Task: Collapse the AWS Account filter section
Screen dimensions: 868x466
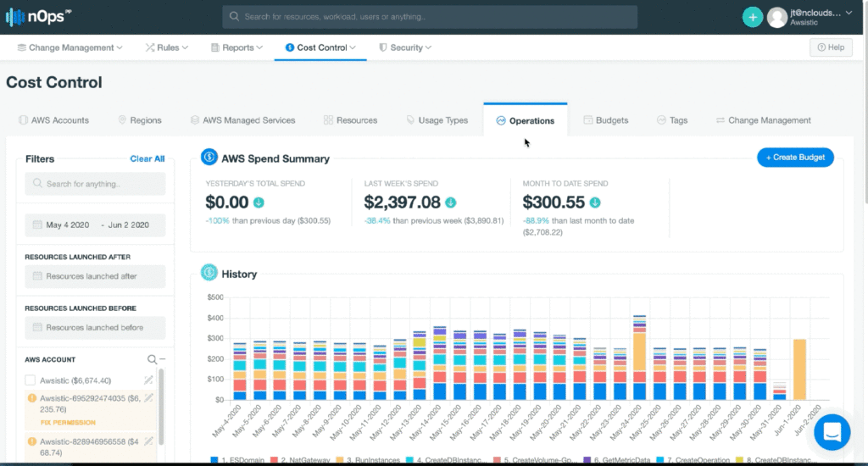Action: (x=162, y=359)
